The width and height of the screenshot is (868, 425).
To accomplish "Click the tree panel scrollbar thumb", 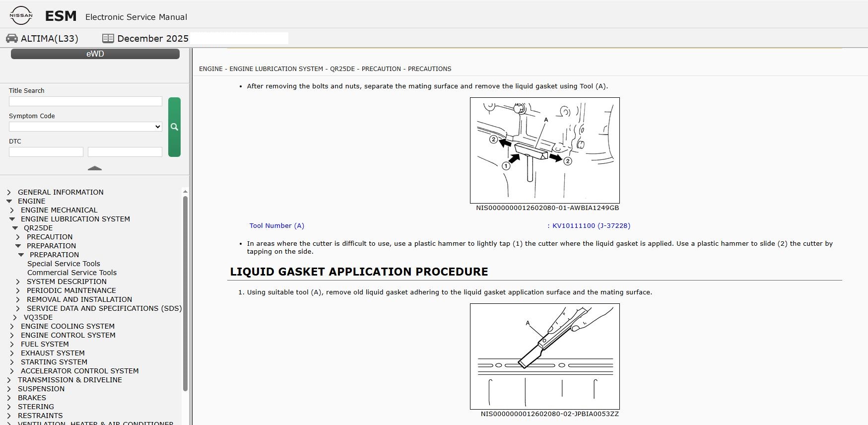I will (185, 293).
